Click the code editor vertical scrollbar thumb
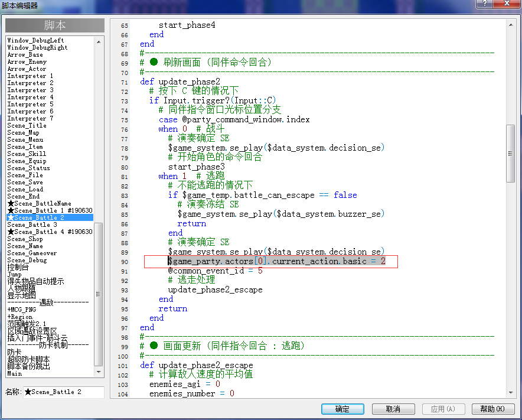This screenshot has height=420, width=522. point(510,154)
